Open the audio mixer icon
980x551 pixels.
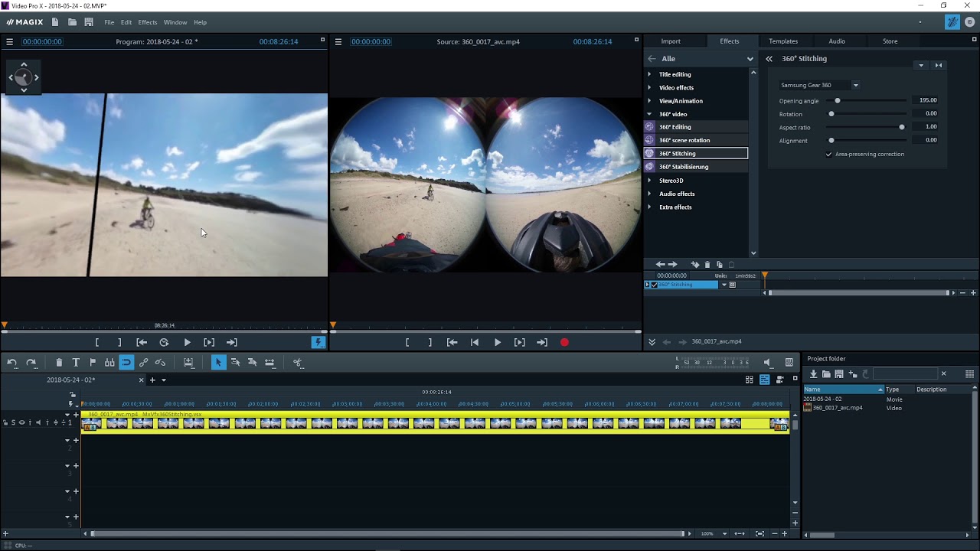coord(789,362)
